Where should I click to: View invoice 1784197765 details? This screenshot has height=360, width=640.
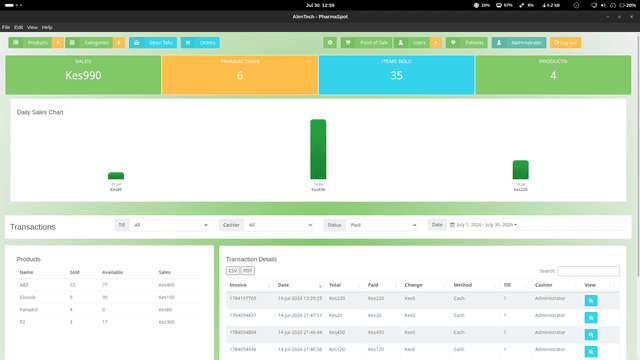[x=591, y=301]
